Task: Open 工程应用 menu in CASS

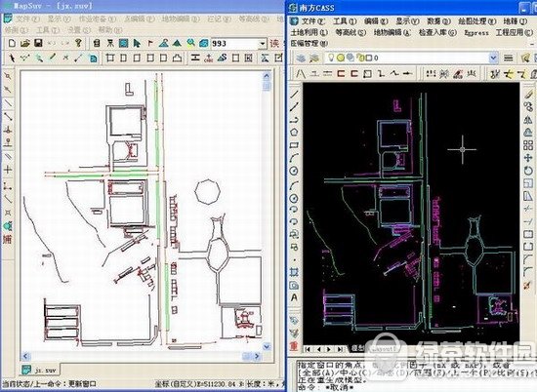Action: [514, 32]
